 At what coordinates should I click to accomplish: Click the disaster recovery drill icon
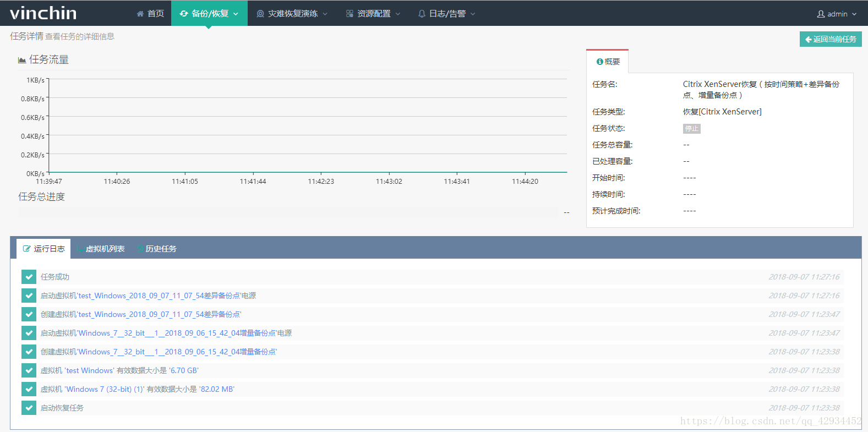[260, 14]
